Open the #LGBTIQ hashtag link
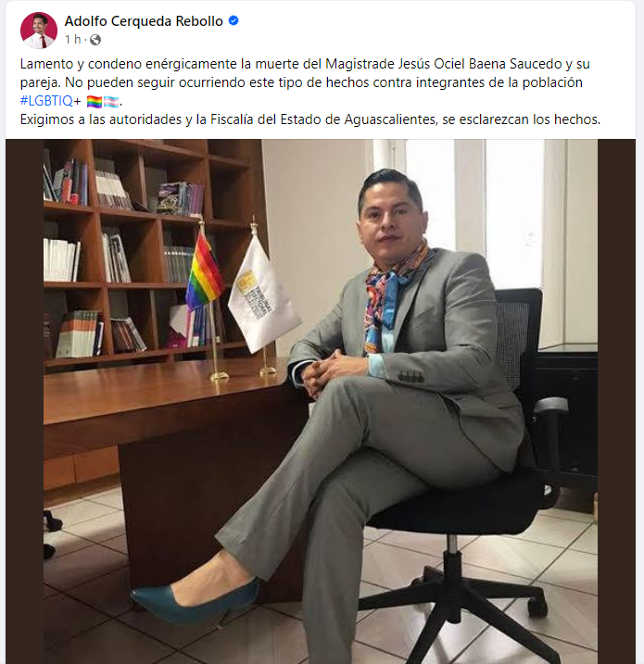644x664 pixels. click(46, 101)
